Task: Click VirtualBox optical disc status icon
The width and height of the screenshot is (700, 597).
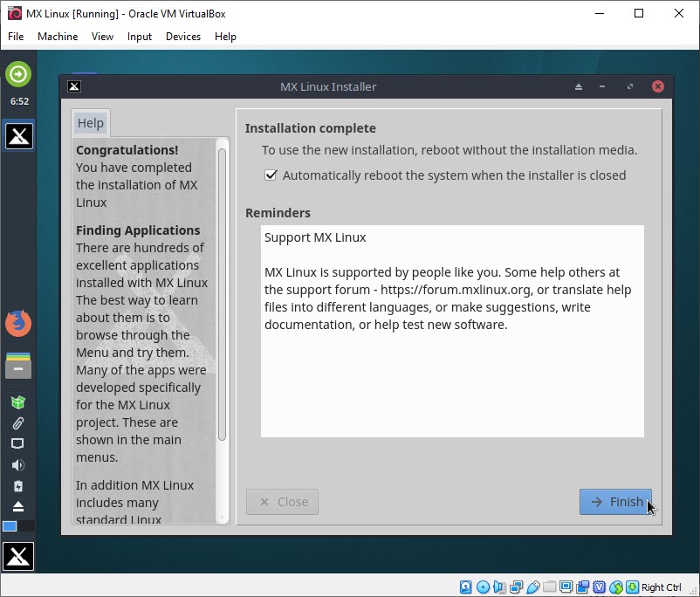Action: [483, 587]
